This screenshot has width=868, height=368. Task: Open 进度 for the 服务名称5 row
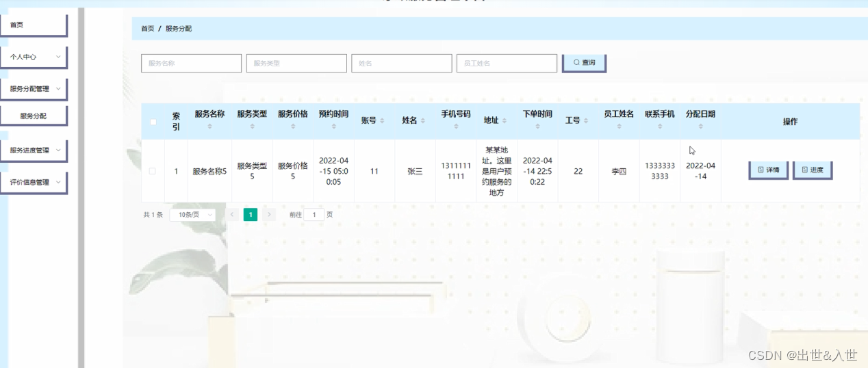point(813,170)
